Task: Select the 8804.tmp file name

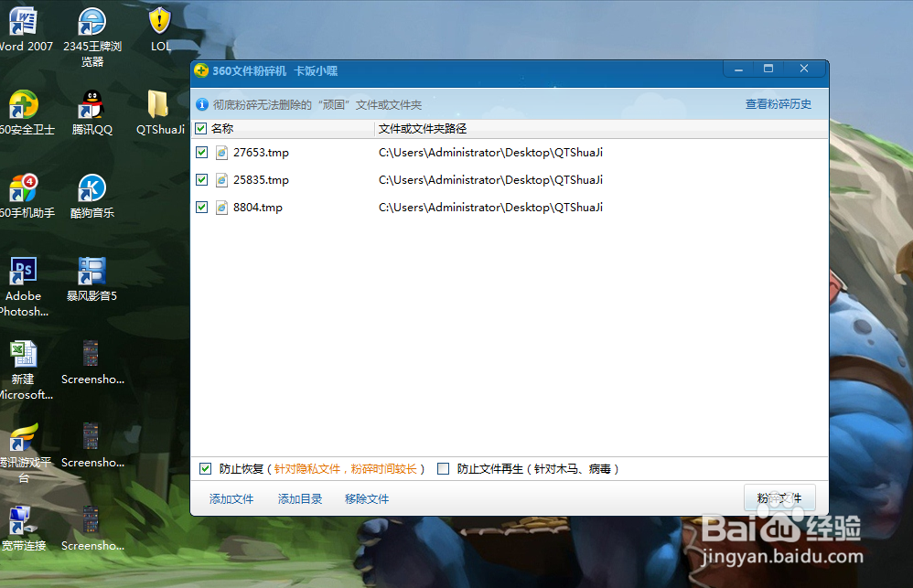Action: [x=258, y=208]
